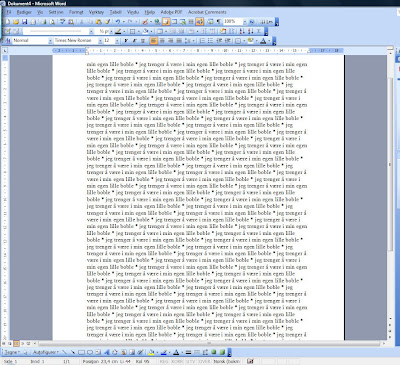Click the font color A icon
400x365 pixels.
[263, 41]
